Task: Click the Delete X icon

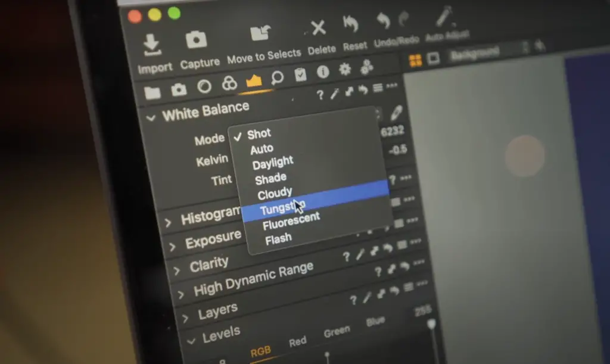Action: tap(319, 27)
